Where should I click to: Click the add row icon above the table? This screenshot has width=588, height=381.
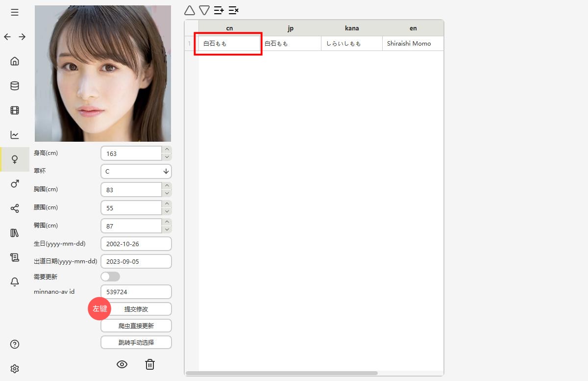pos(219,10)
